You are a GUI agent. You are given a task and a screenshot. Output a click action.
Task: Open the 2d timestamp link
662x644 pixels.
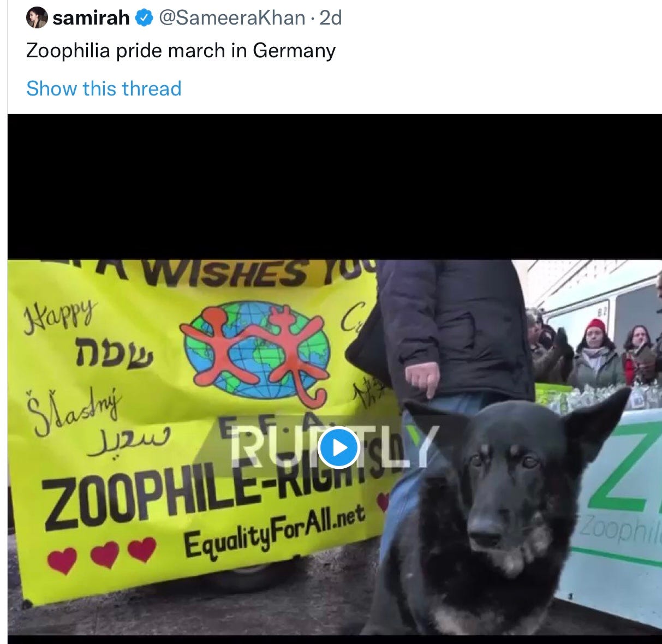[330, 19]
